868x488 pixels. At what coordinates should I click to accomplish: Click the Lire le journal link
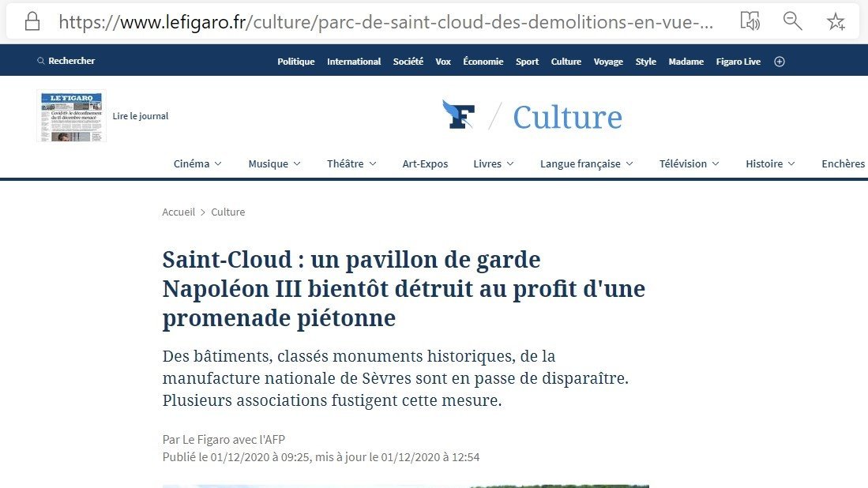tap(140, 116)
